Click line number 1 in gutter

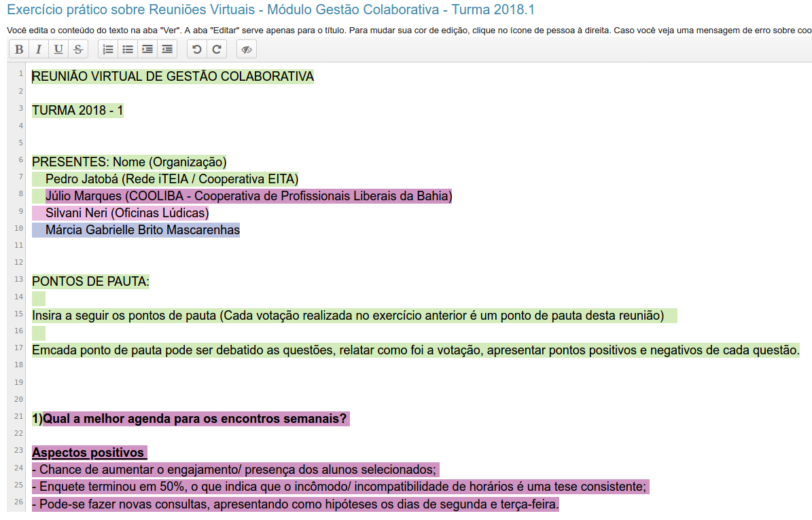pos(21,73)
